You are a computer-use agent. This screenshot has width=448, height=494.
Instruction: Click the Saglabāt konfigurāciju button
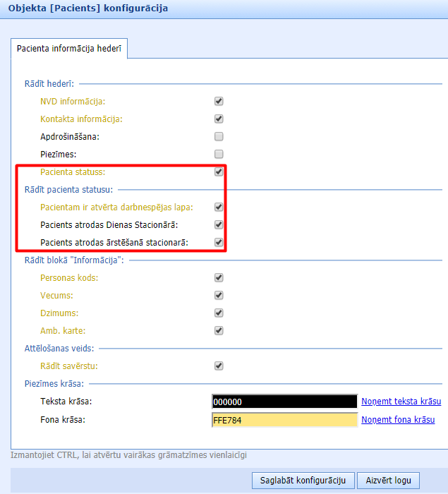pos(302,481)
